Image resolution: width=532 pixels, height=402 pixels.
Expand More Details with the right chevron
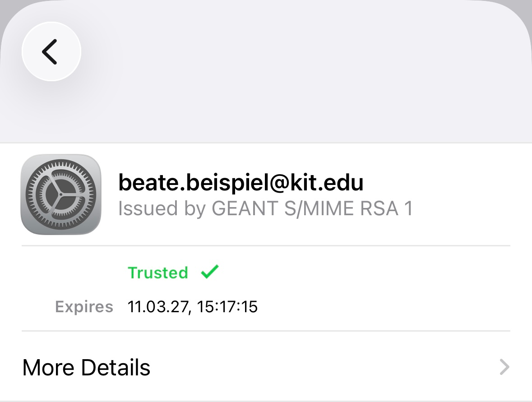[504, 367]
